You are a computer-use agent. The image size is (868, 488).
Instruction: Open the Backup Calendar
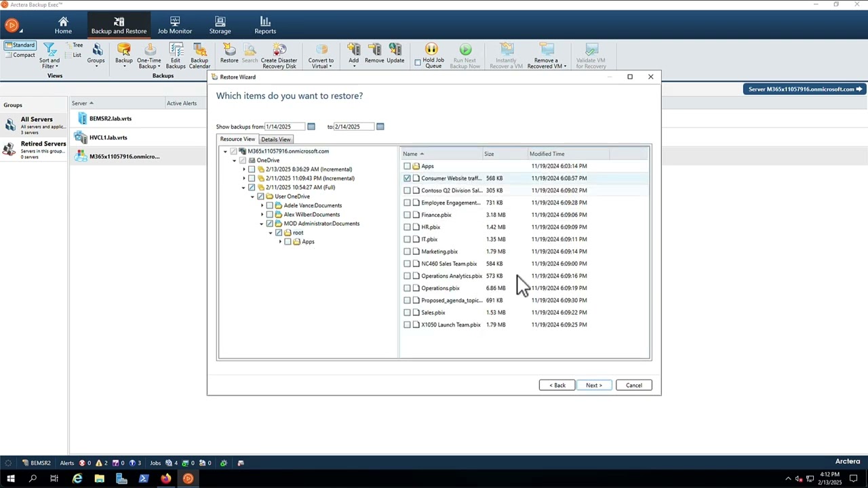tap(199, 56)
